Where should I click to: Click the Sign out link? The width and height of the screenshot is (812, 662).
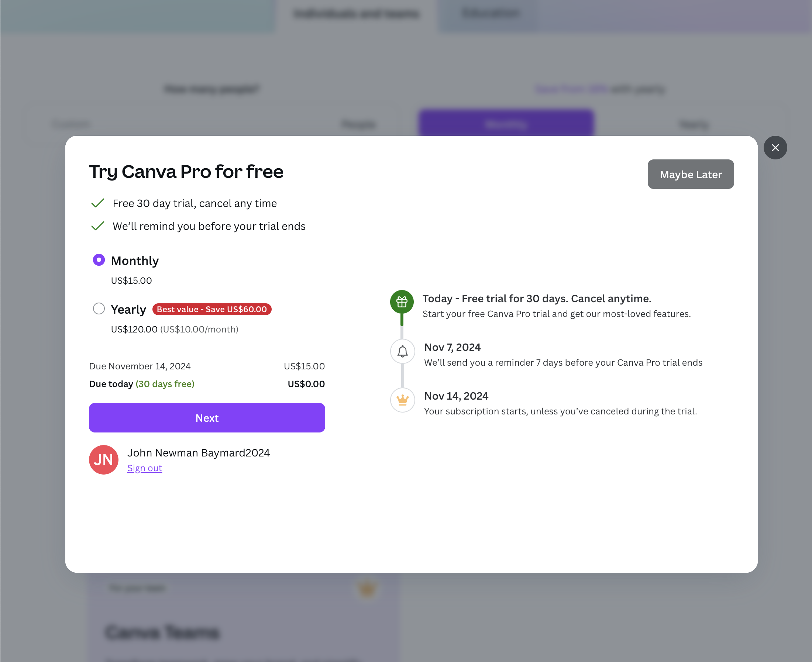145,468
